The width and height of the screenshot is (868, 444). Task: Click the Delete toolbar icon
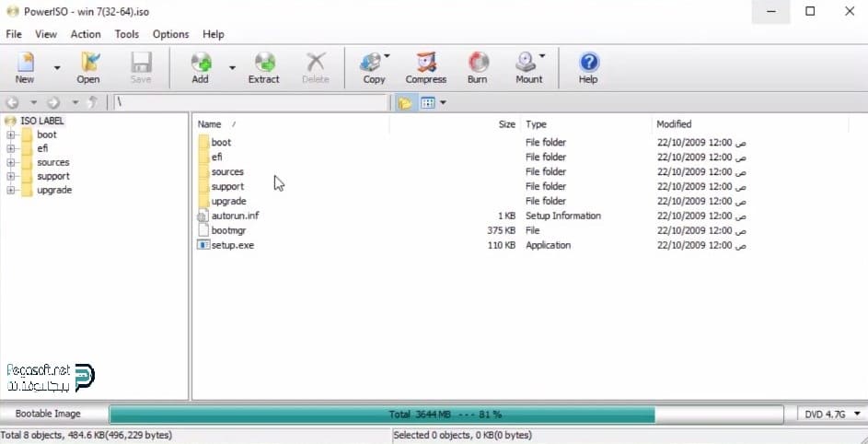click(x=316, y=62)
